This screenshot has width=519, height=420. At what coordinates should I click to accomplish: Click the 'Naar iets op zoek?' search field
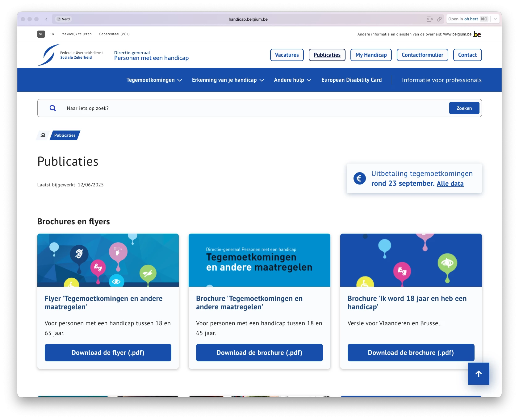[253, 108]
